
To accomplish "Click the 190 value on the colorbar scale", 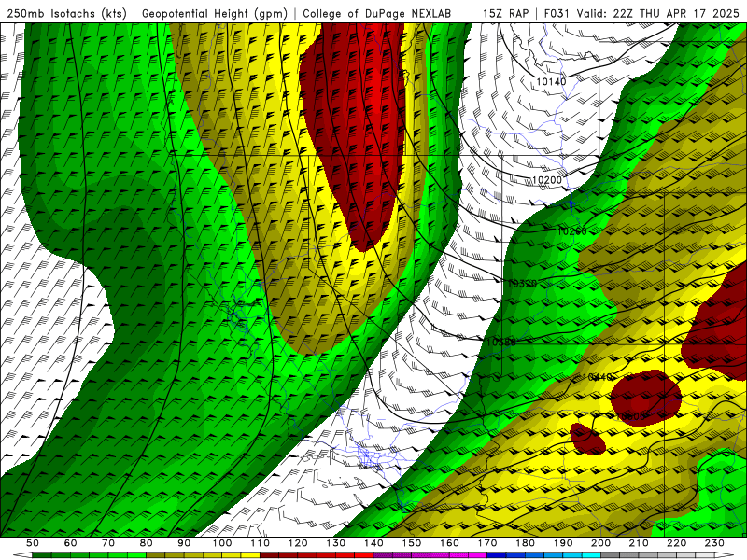I will [x=563, y=543].
